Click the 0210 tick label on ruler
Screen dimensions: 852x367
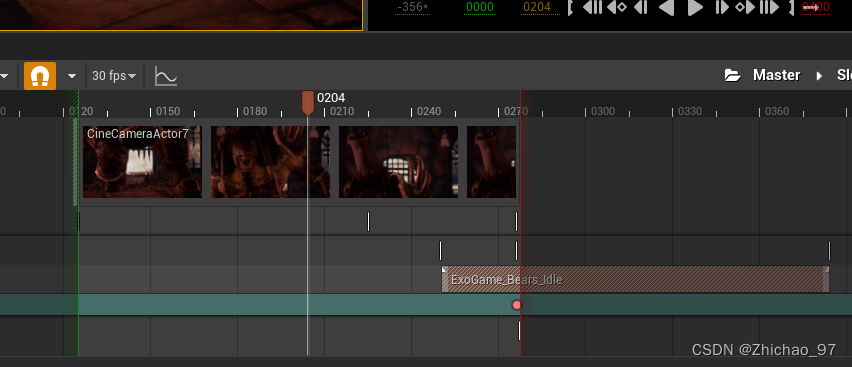(342, 111)
